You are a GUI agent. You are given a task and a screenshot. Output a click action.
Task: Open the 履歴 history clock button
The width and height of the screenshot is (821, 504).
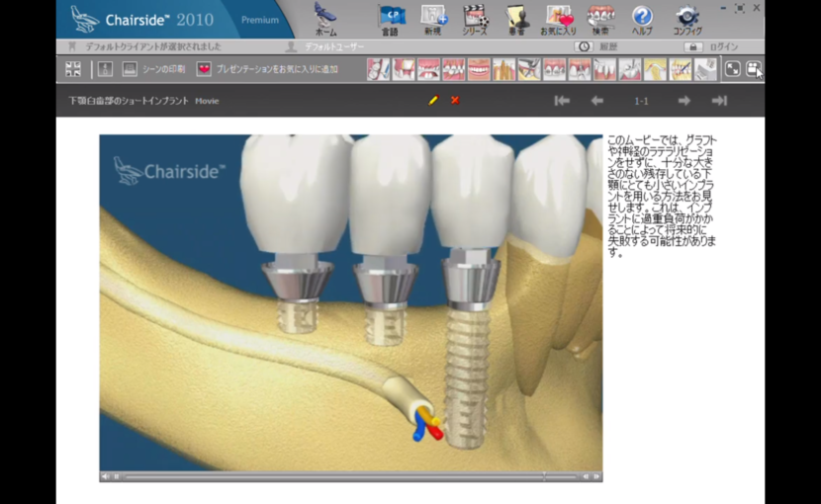coord(584,46)
